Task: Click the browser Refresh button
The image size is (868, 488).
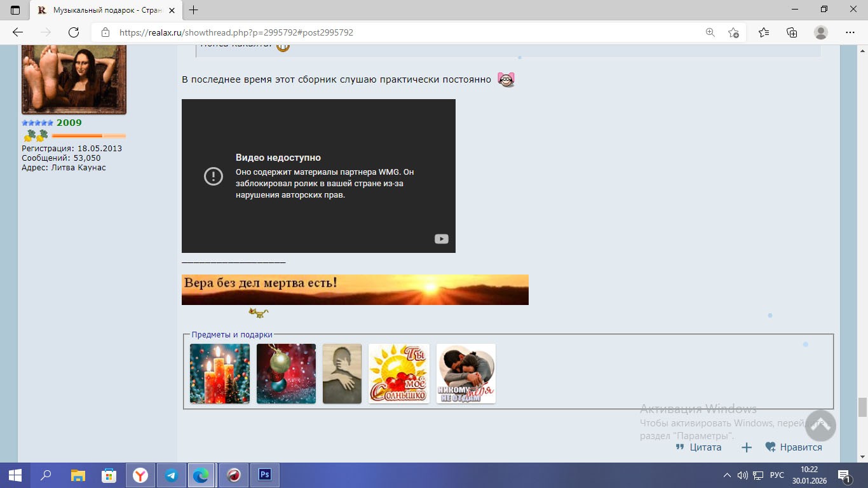Action: tap(74, 32)
